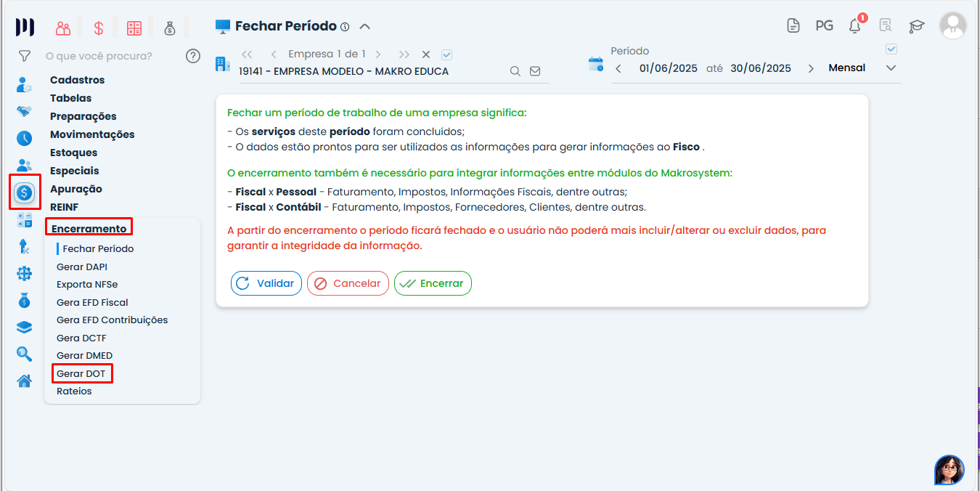The width and height of the screenshot is (980, 491).
Task: Select the magnifier search sidebar icon
Action: 24,354
